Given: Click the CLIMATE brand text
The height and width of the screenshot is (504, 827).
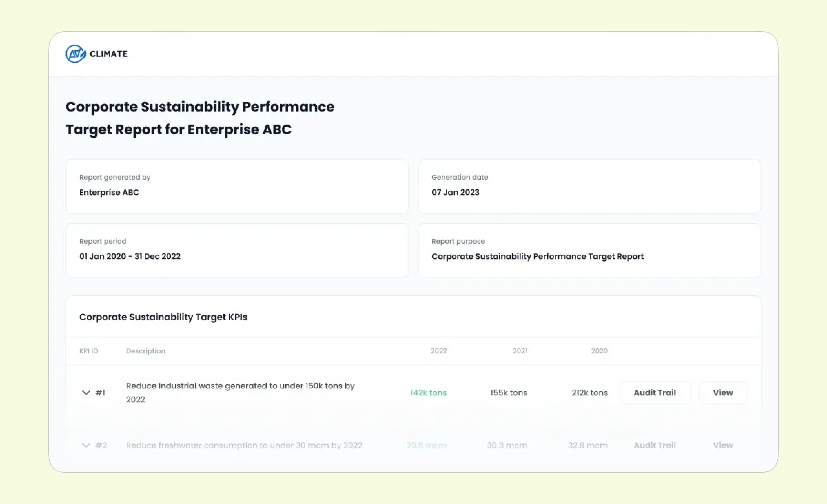Looking at the screenshot, I should click(x=109, y=54).
